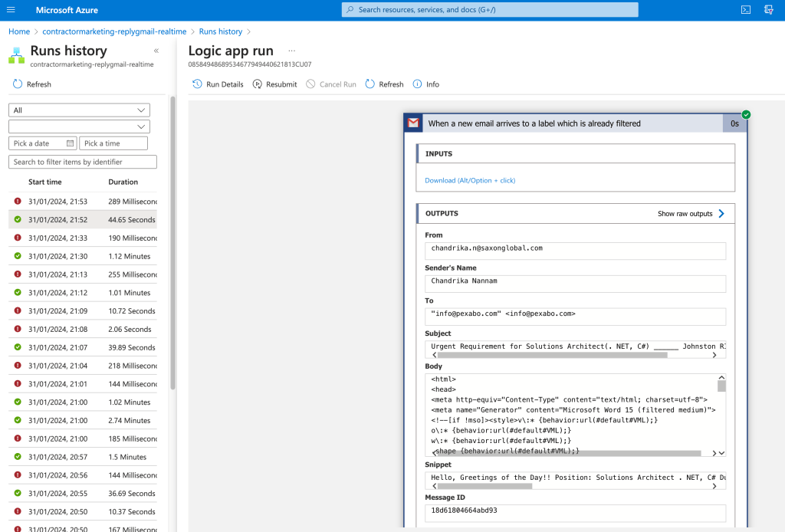Click the Message ID value 18d61804664abd93
This screenshot has height=532, width=785.
[464, 511]
